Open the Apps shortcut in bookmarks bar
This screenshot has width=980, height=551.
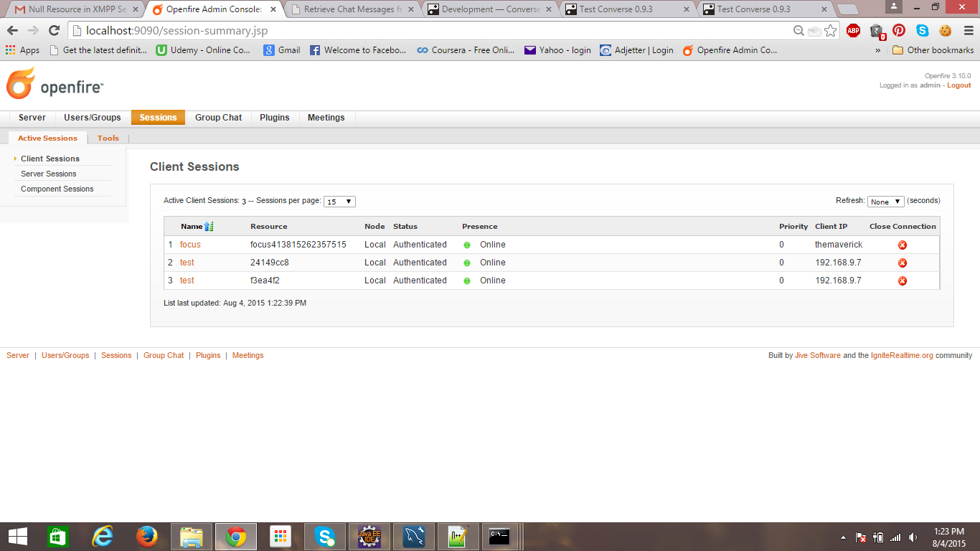point(22,50)
